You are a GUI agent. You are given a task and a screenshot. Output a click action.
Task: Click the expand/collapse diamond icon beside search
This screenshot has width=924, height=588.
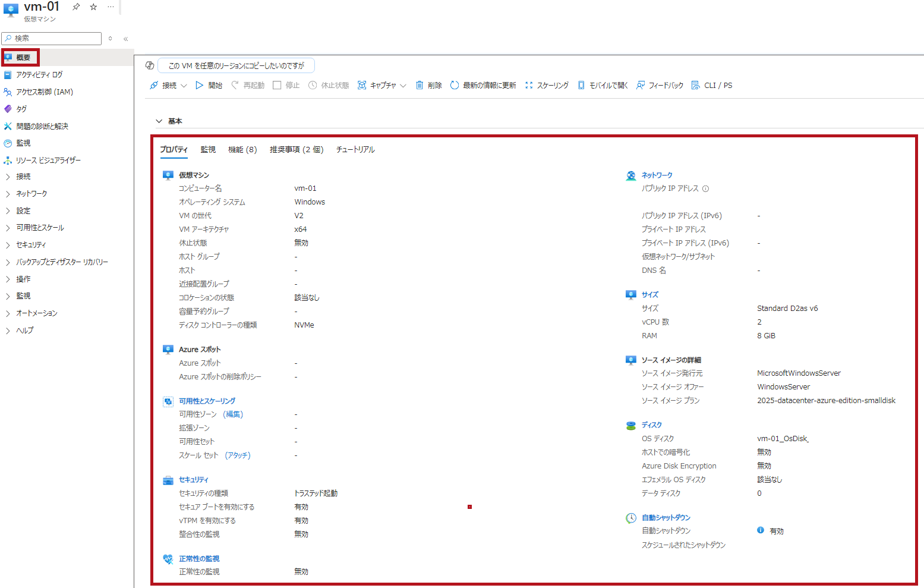110,39
